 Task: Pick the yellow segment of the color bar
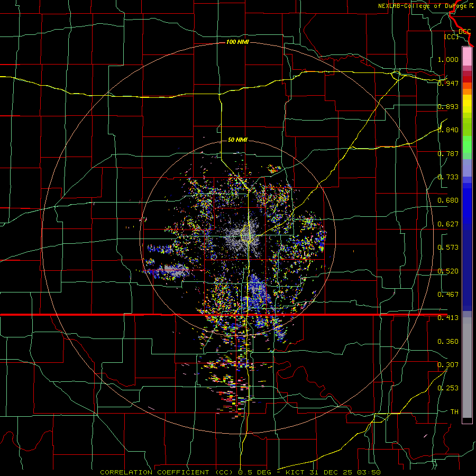coord(467,104)
